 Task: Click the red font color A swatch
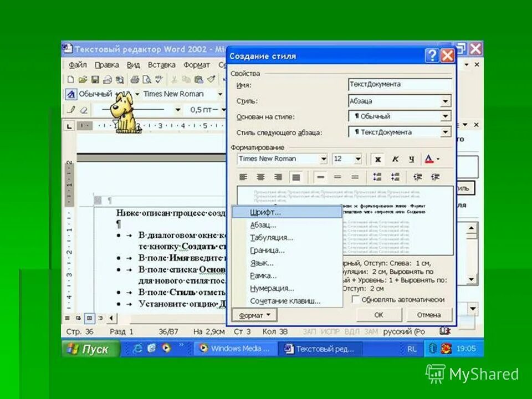coord(429,159)
